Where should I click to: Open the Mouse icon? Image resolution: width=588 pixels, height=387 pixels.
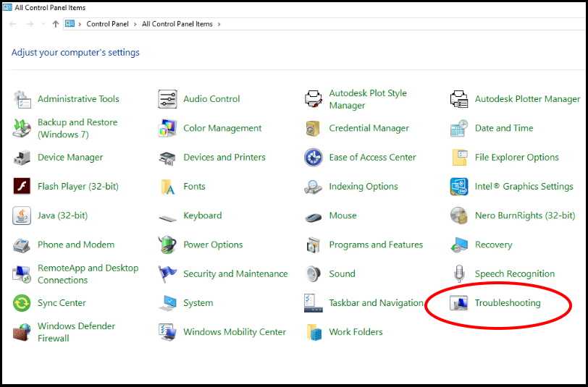[313, 217]
